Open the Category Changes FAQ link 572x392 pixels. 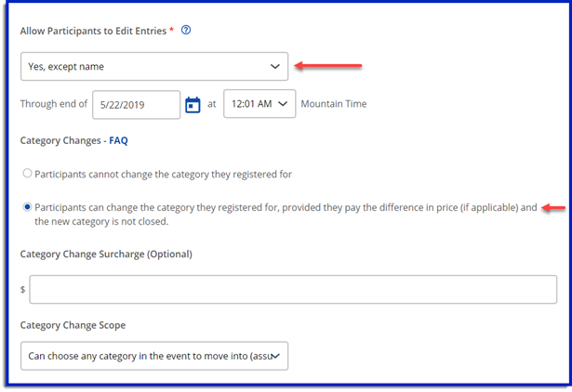point(119,140)
